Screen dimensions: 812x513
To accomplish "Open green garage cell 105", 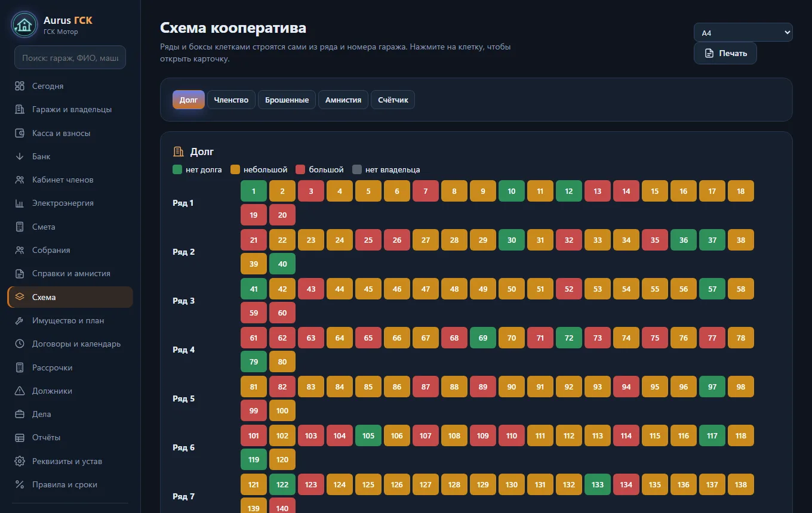I will (368, 435).
